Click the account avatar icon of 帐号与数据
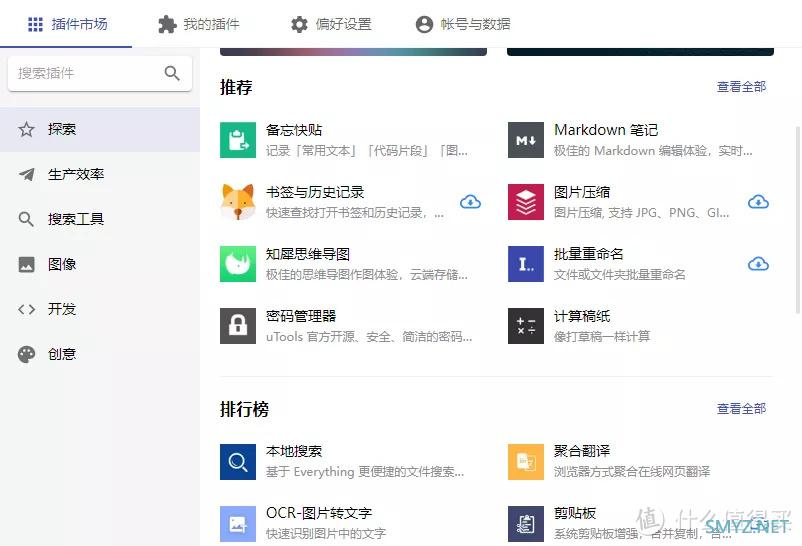 click(425, 24)
